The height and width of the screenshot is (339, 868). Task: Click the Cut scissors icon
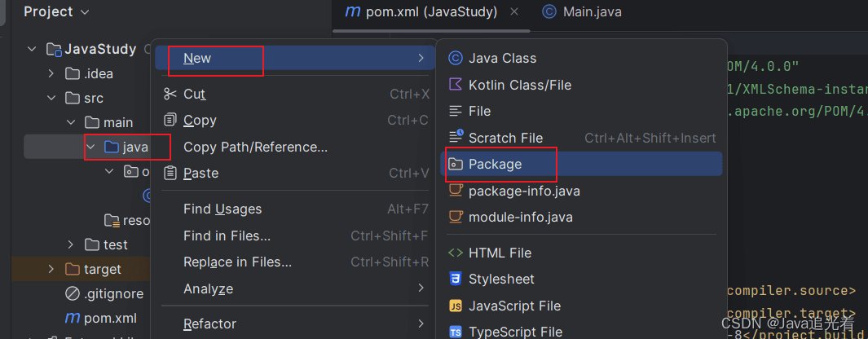(x=170, y=94)
